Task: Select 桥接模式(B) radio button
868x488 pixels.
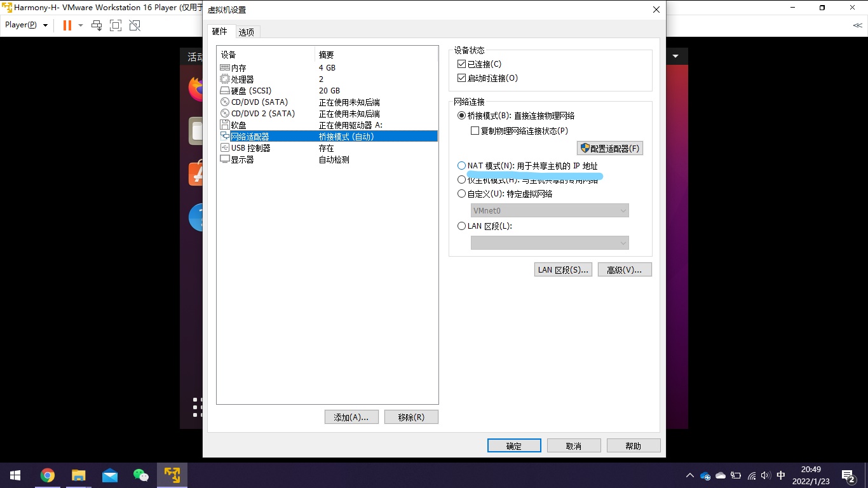Action: click(461, 116)
